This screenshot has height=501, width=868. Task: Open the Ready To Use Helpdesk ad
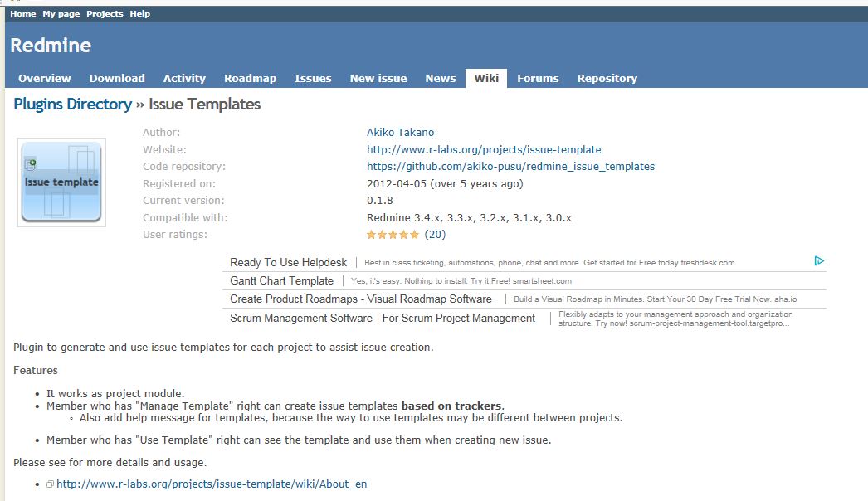pos(288,262)
